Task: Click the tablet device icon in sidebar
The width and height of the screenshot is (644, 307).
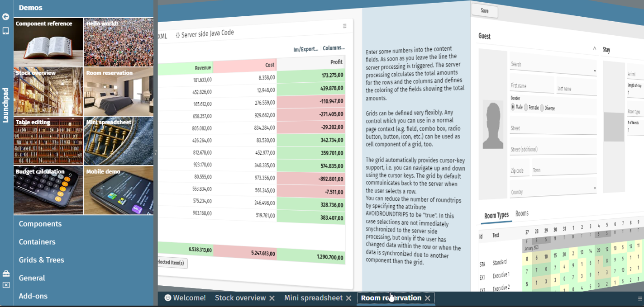Action: pyautogui.click(x=6, y=31)
